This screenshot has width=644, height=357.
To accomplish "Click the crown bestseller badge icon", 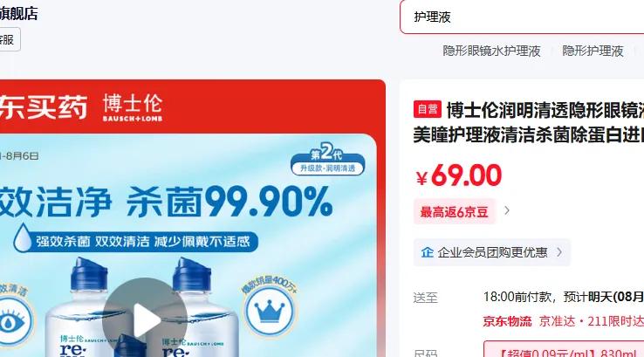I will pos(270,310).
